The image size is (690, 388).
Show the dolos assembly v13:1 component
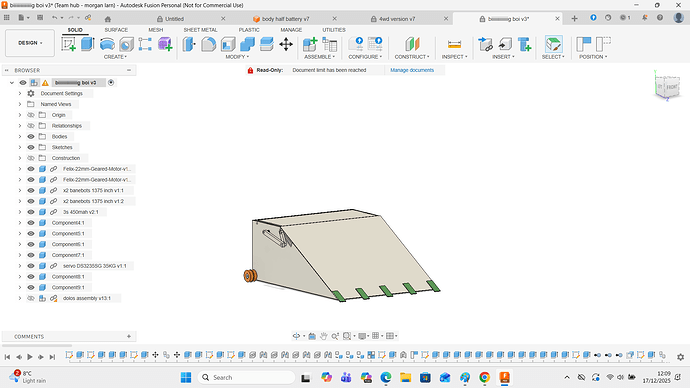click(31, 298)
